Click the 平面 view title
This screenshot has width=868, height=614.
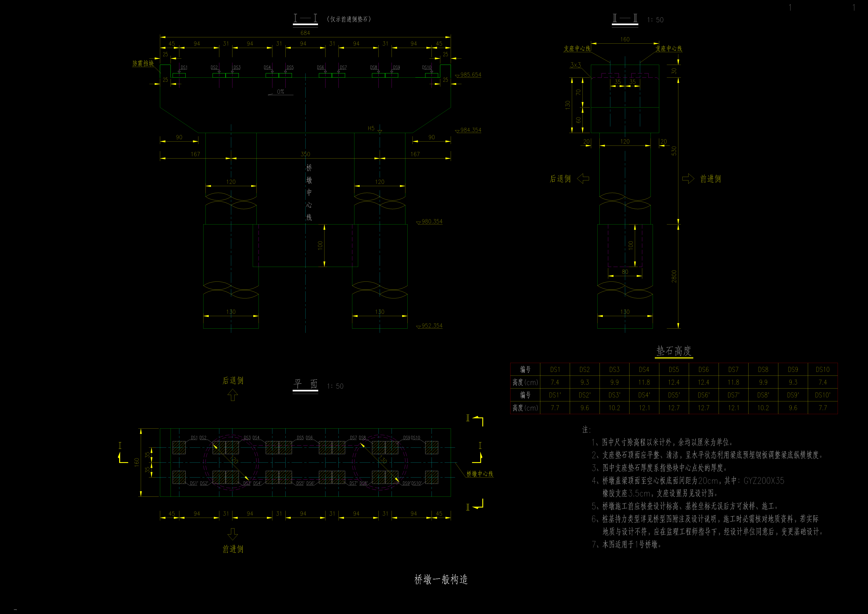306,384
